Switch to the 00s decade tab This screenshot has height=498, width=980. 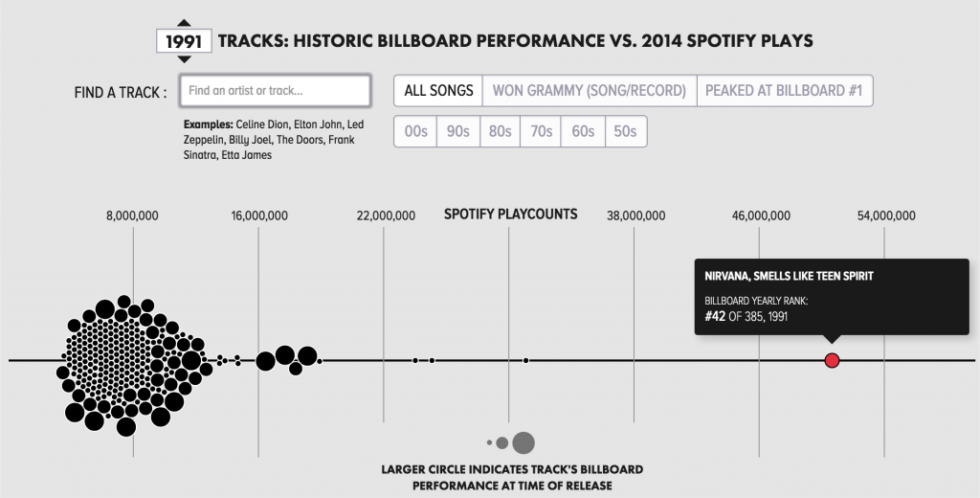coord(415,132)
